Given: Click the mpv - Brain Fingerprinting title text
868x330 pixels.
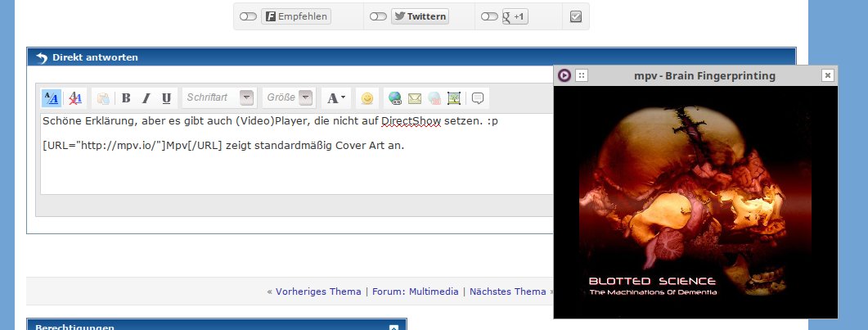Looking at the screenshot, I should [x=704, y=76].
